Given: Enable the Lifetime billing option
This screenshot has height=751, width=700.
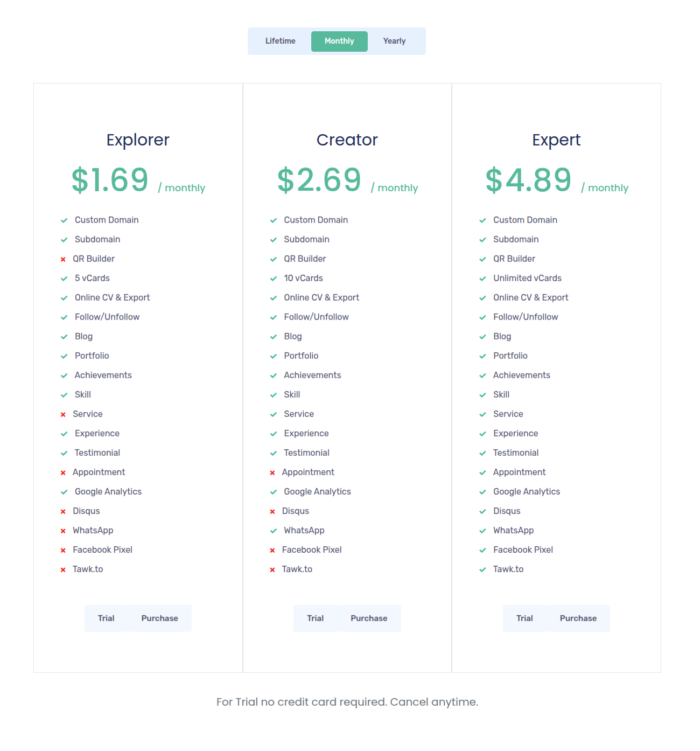Looking at the screenshot, I should [280, 41].
